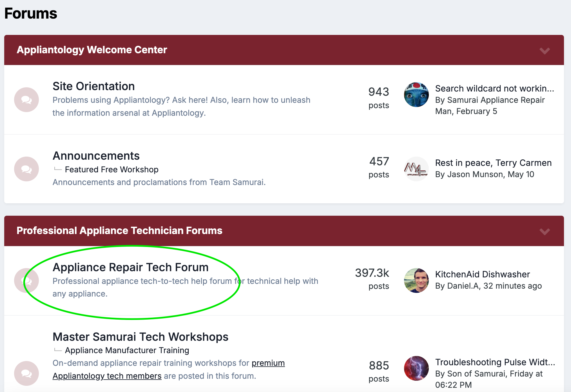Click the Appliantology Welcome Center header title
This screenshot has width=571, height=392.
(x=92, y=50)
